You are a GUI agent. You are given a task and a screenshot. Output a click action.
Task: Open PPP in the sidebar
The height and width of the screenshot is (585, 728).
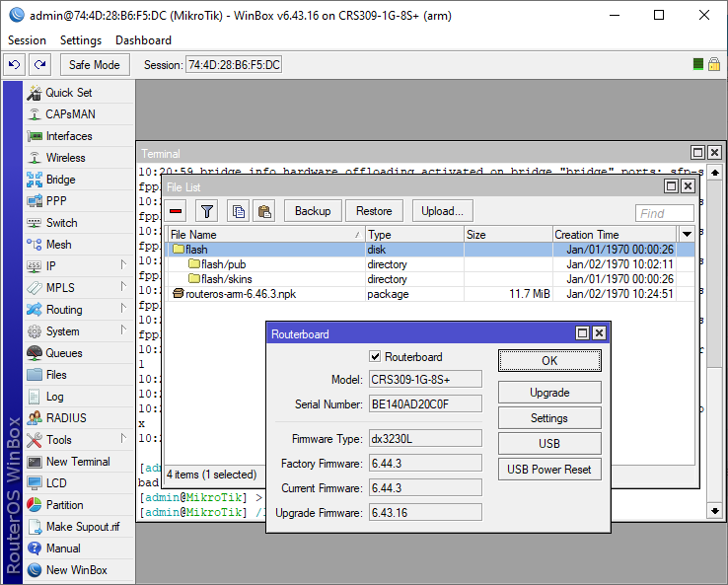point(78,201)
